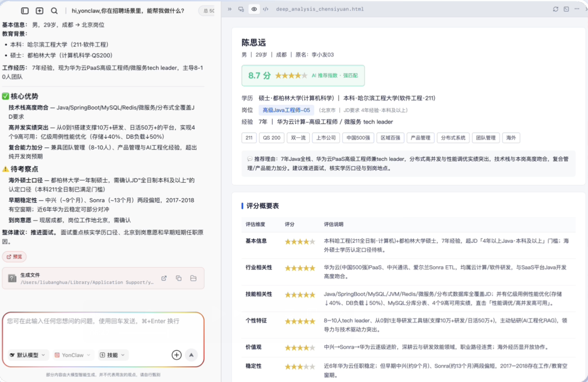Send message with up arrow button
The image size is (588, 382).
(x=191, y=355)
